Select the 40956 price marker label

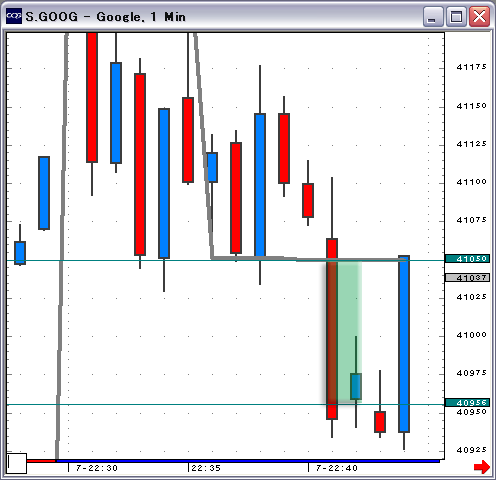pyautogui.click(x=467, y=402)
